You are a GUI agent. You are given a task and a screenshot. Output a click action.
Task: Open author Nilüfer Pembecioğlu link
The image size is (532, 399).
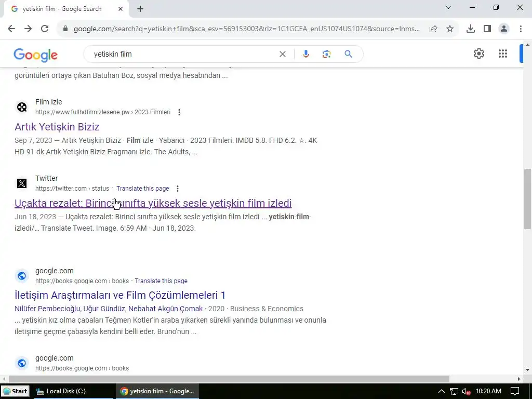[x=47, y=309]
